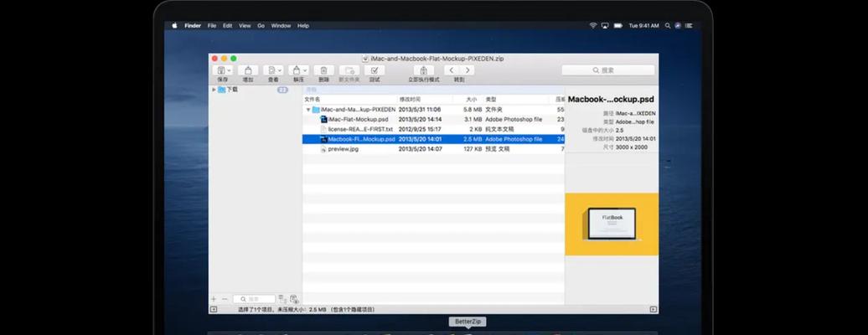Click the sidebar tree options icon

pyautogui.click(x=282, y=299)
